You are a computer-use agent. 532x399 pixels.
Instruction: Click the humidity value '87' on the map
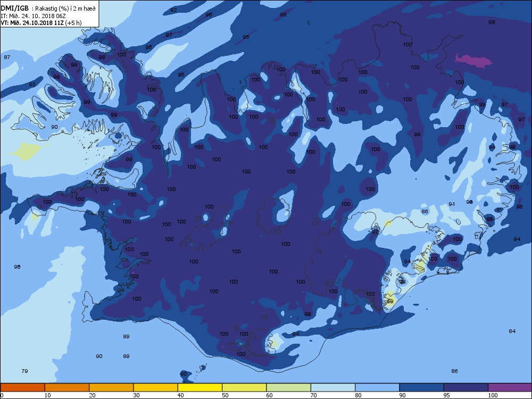coord(7,57)
